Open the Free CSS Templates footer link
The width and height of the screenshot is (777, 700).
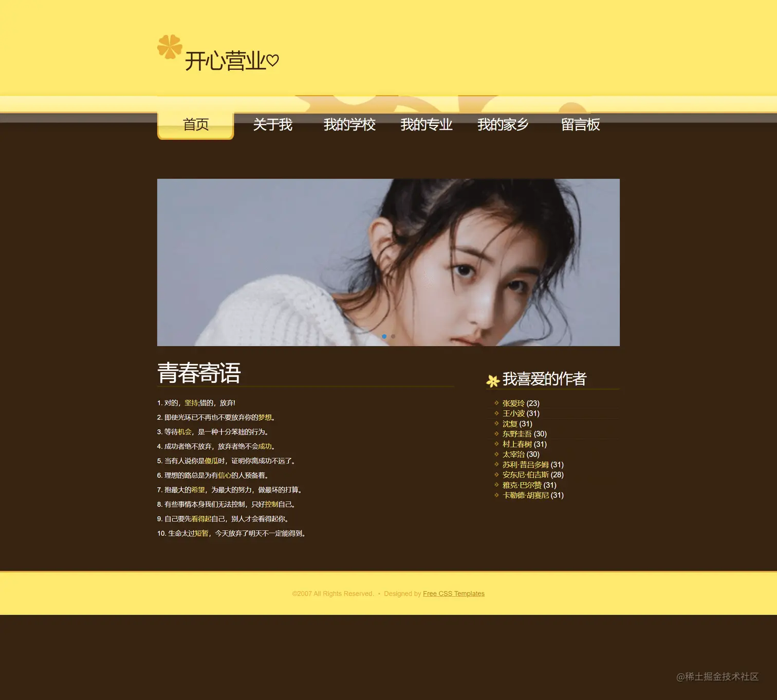pyautogui.click(x=454, y=594)
